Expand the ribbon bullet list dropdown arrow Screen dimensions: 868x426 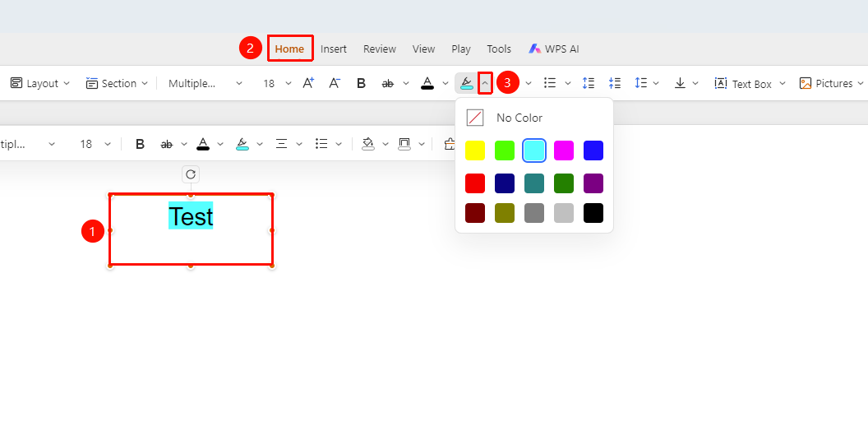pyautogui.click(x=567, y=83)
